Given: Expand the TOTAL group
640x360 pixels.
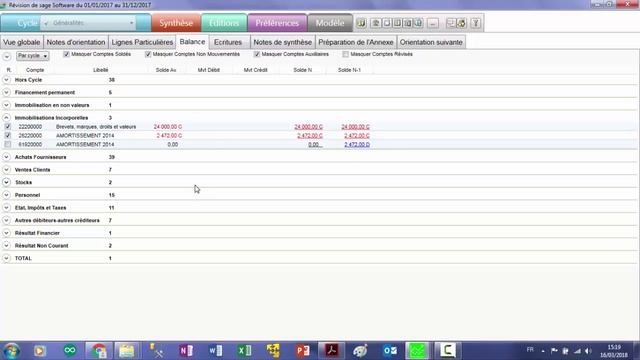Looking at the screenshot, I should (x=6, y=258).
